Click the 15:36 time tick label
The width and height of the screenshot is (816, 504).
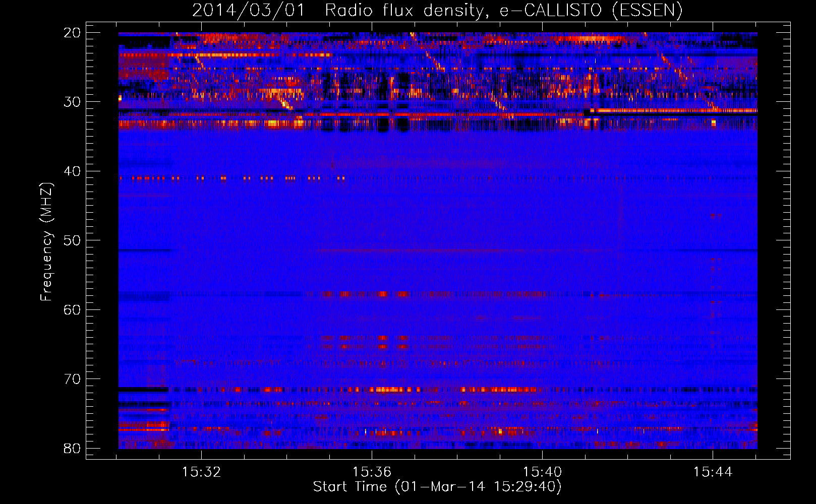click(x=372, y=472)
